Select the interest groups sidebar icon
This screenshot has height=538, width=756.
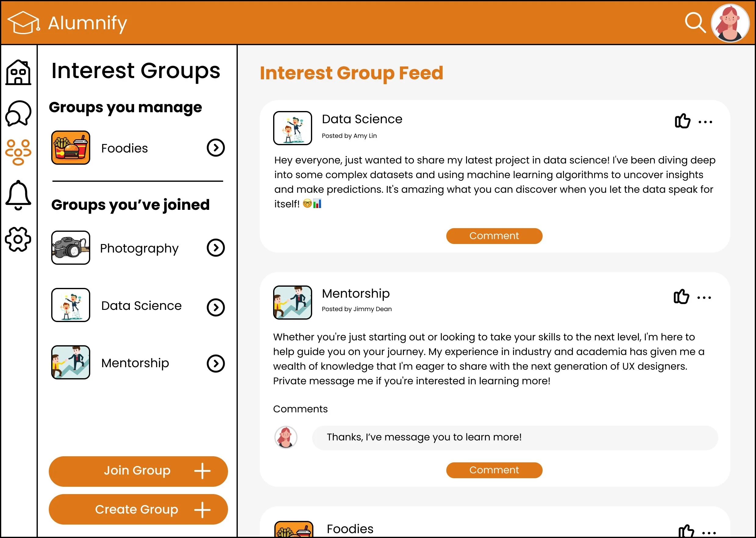pyautogui.click(x=18, y=152)
